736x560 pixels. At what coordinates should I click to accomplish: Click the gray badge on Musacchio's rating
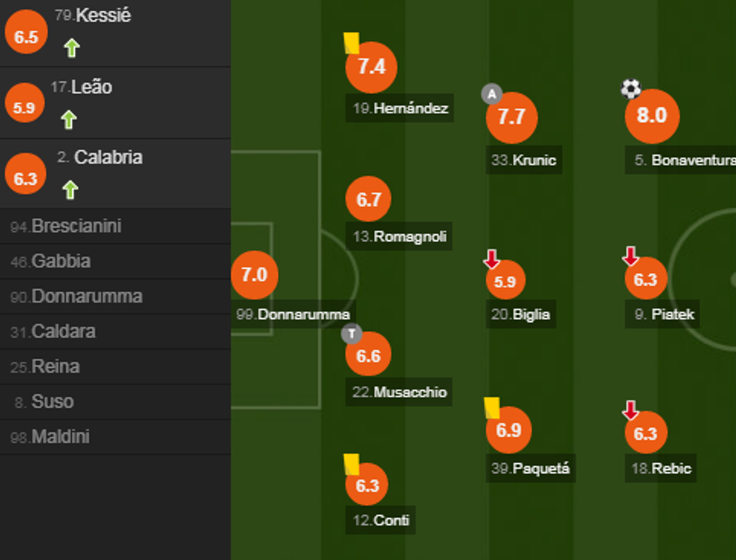click(x=351, y=333)
